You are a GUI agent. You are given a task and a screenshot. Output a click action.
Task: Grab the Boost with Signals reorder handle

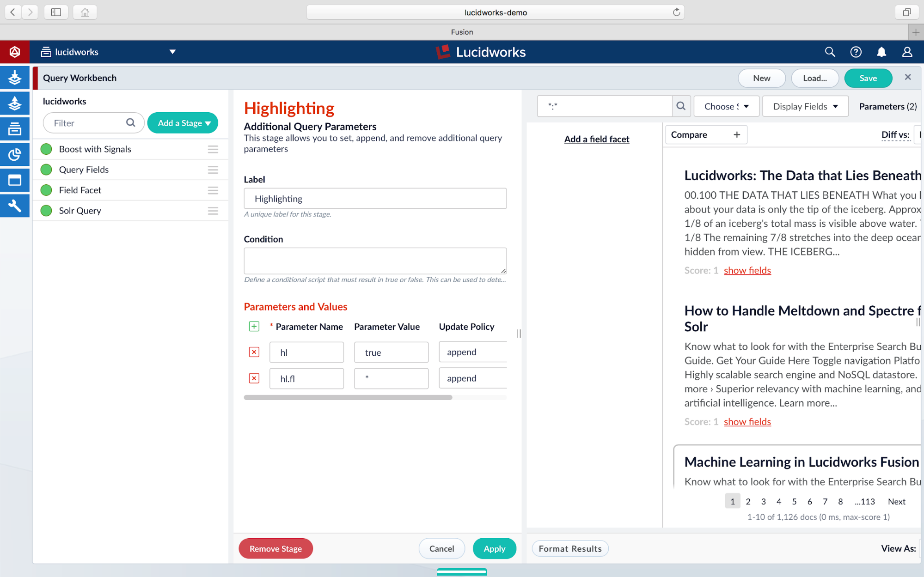[213, 149]
